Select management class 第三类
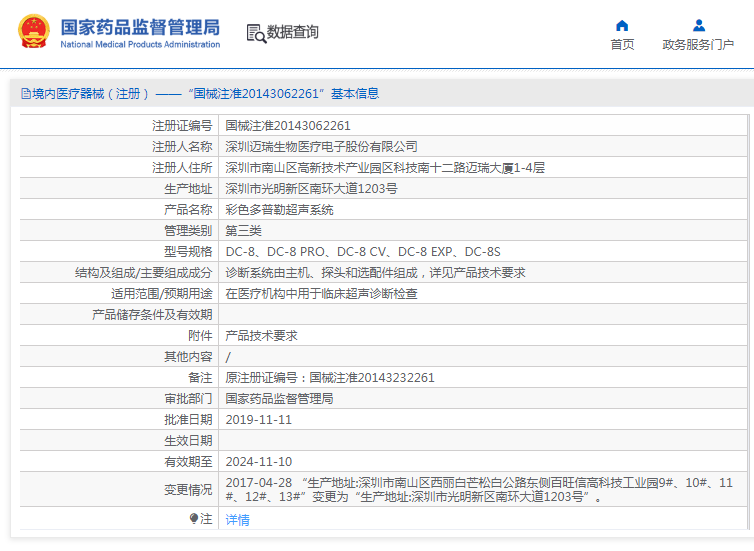Viewport: 754px width, 551px height. coord(243,231)
